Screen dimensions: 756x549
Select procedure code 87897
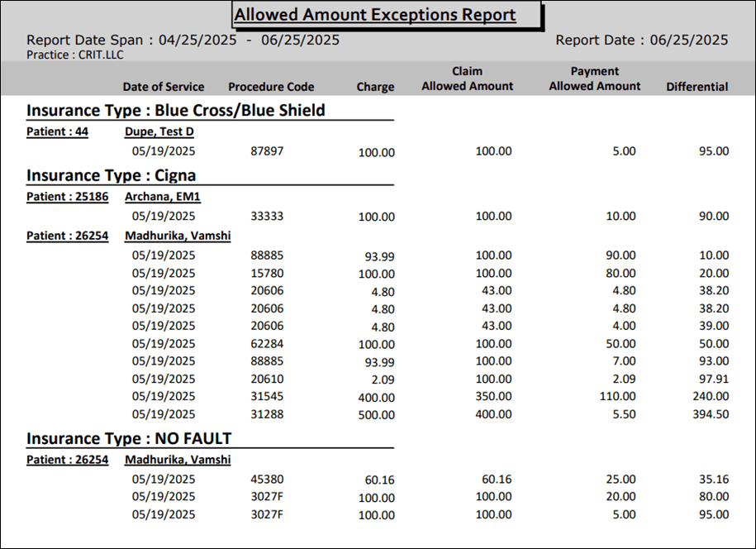pos(267,151)
